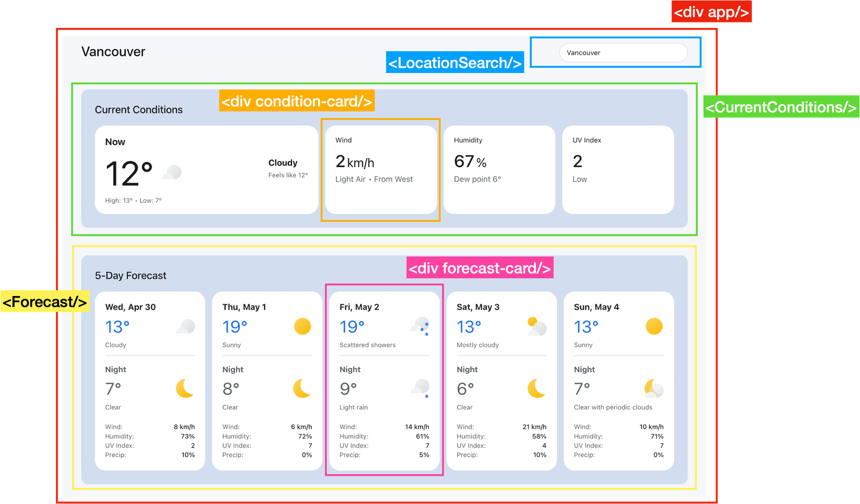Click the Precip 10% value on Wednesday
Image resolution: width=860 pixels, height=504 pixels.
coord(189,455)
